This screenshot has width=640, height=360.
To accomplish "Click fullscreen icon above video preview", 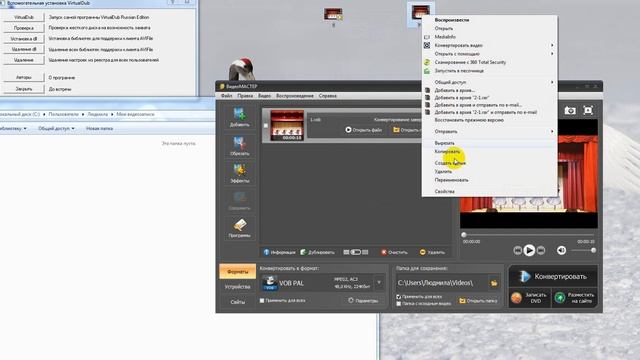I will [588, 111].
